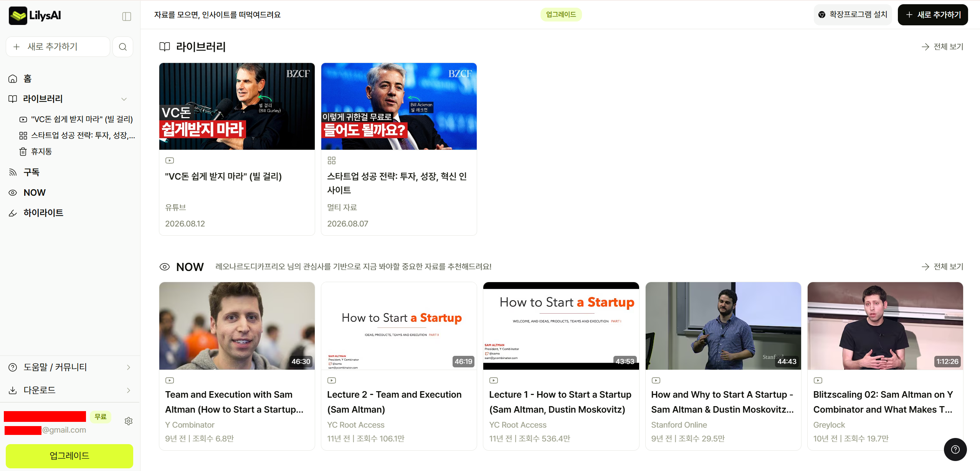Image resolution: width=980 pixels, height=471 pixels.
Task: Click the video icon on Lecture 1 card
Action: pyautogui.click(x=494, y=380)
